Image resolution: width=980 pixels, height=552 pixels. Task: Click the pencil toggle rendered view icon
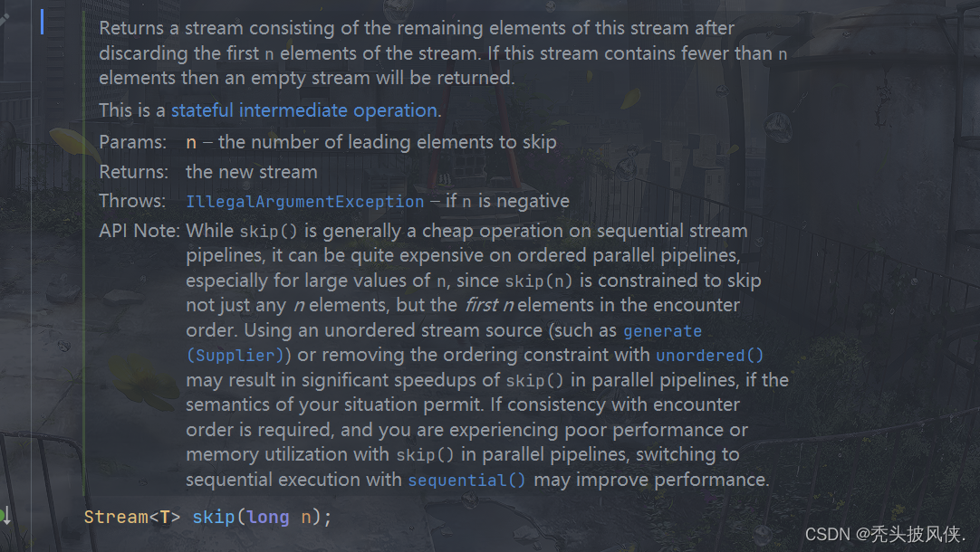pos(3,19)
